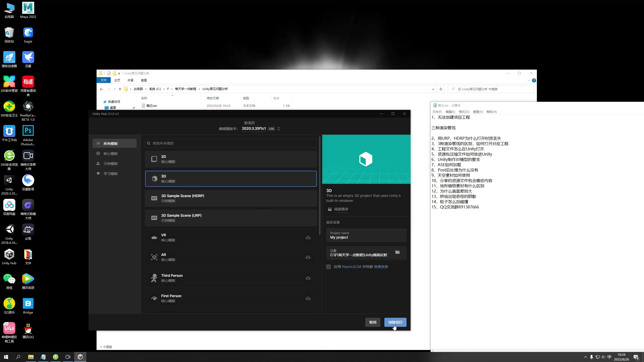Open WeChat from the desktop

pos(9,279)
